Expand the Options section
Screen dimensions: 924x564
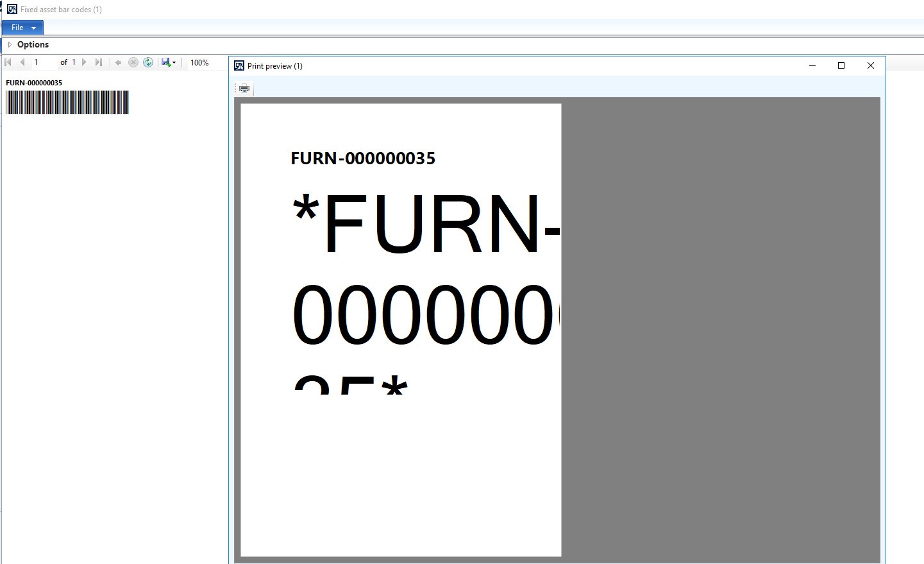(10, 44)
